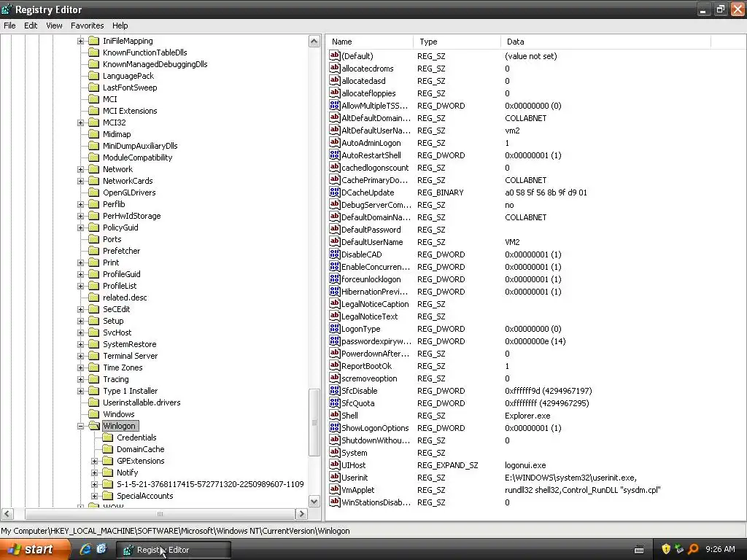Open Internet Explorer from quick launch
The height and width of the screenshot is (560, 747).
[86, 549]
